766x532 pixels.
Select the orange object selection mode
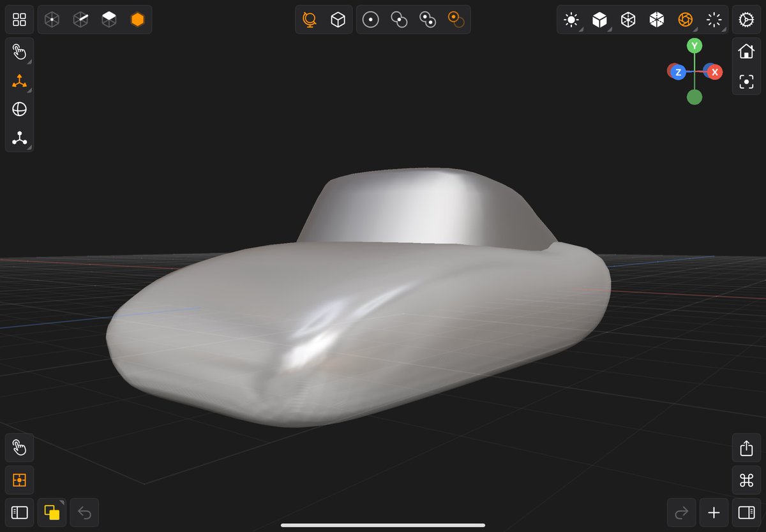[x=137, y=20]
